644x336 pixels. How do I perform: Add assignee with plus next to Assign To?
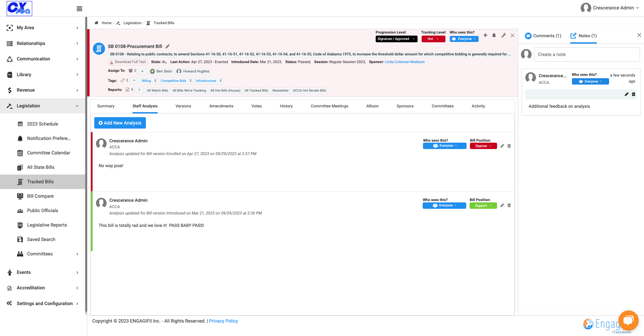coord(142,71)
